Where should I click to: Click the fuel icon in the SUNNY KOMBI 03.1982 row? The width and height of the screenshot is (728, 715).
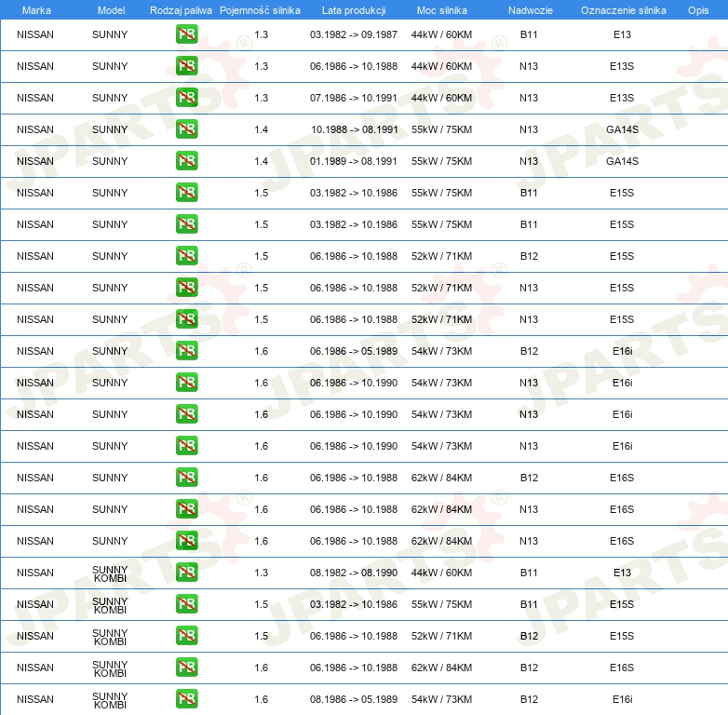(186, 603)
